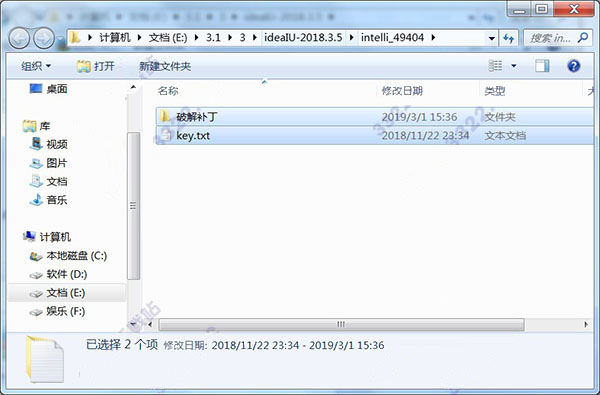Click 文件夹 type cell
Screen dimensions: 600x395
point(500,117)
